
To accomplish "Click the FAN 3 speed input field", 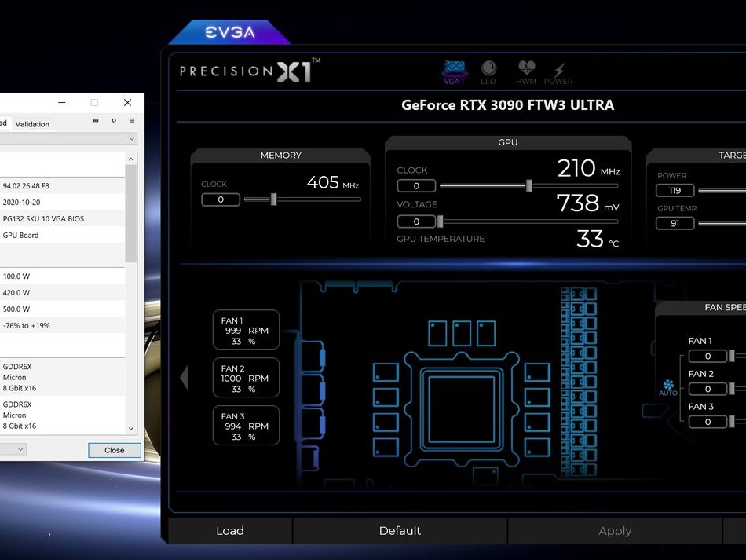I will [708, 422].
